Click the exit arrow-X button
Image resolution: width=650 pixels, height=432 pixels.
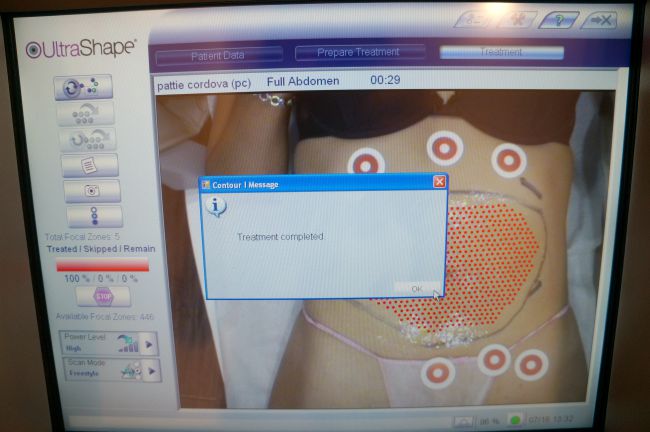(x=601, y=20)
